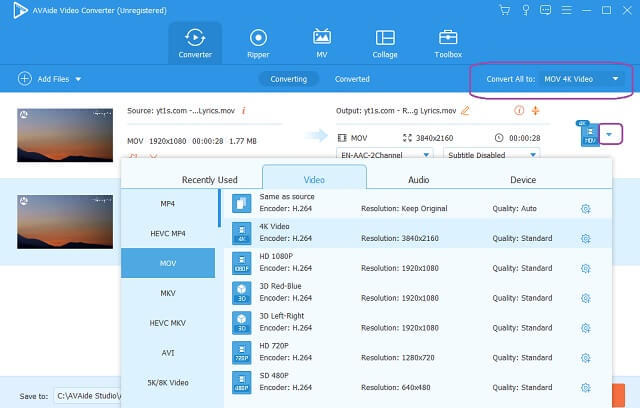Choose the HD 1080P preset
The image size is (640, 408).
click(x=418, y=263)
